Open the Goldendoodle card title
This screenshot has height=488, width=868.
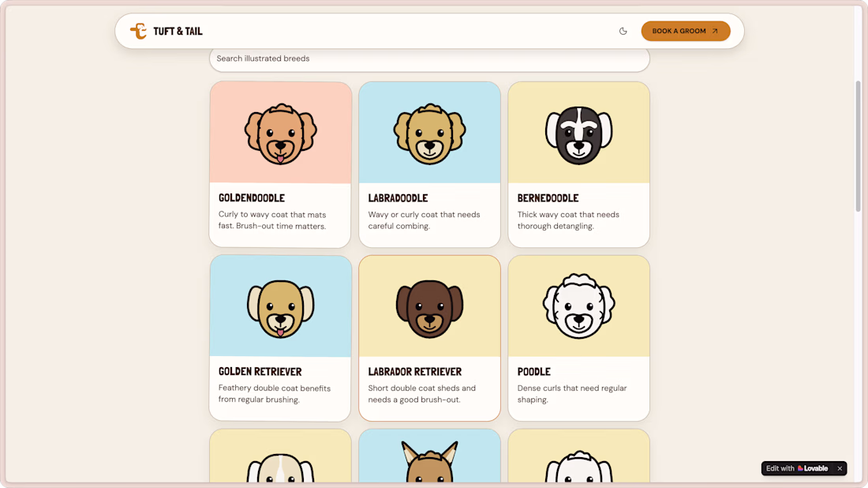tap(251, 197)
